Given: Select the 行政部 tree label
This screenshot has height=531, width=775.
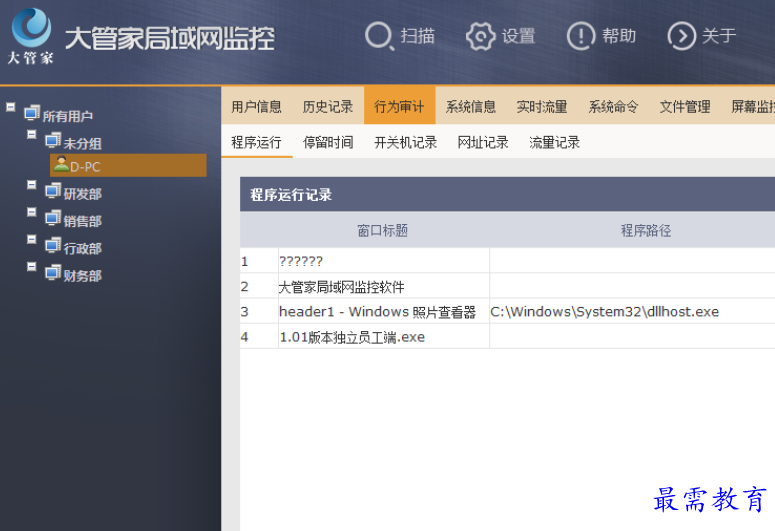Looking at the screenshot, I should (x=83, y=248).
